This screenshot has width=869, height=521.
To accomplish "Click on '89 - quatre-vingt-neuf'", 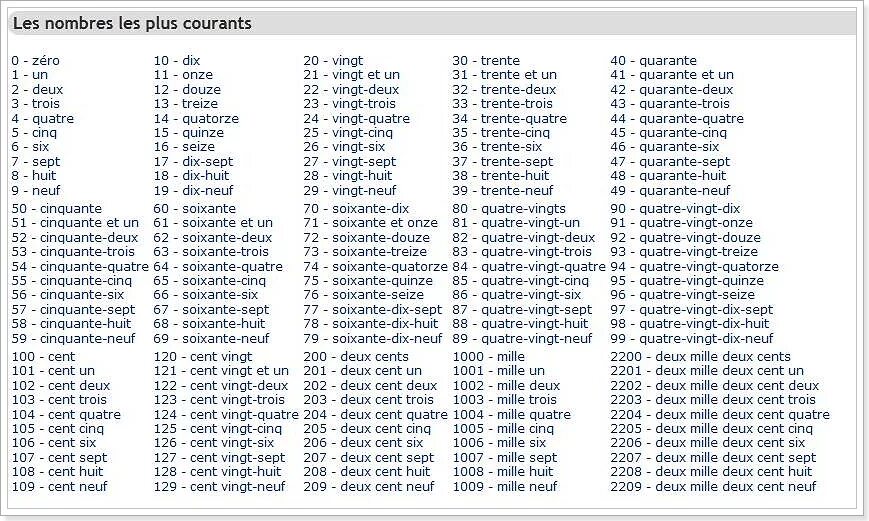I will [x=522, y=338].
